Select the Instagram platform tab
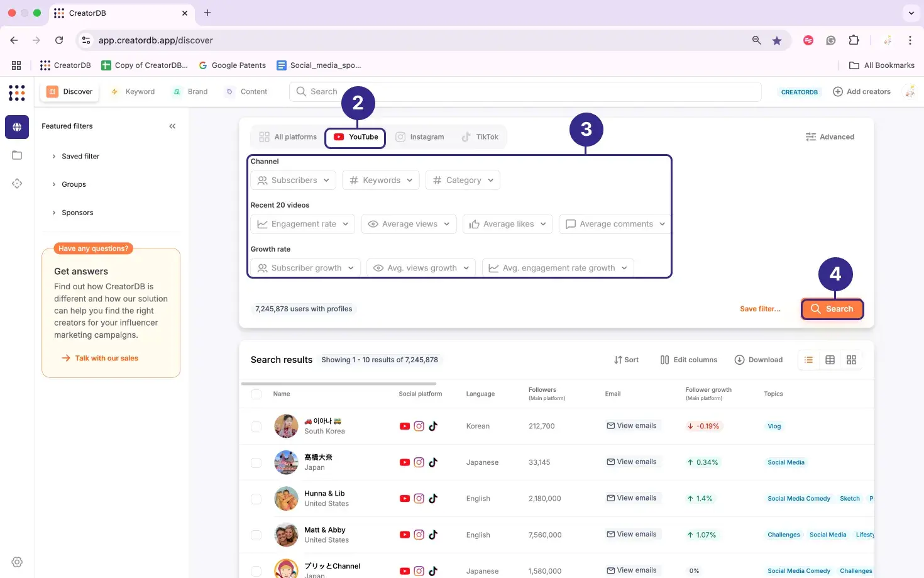924x578 pixels. 419,137
